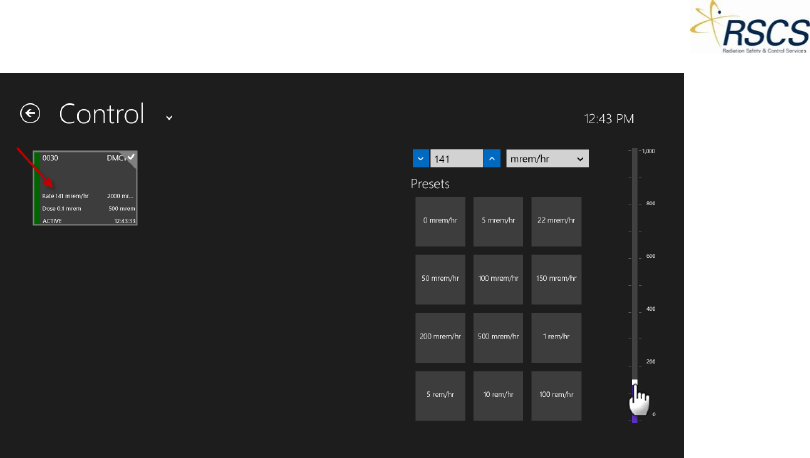The height and width of the screenshot is (458, 810).
Task: Select the 5 mrem/hr preset
Action: pos(498,221)
